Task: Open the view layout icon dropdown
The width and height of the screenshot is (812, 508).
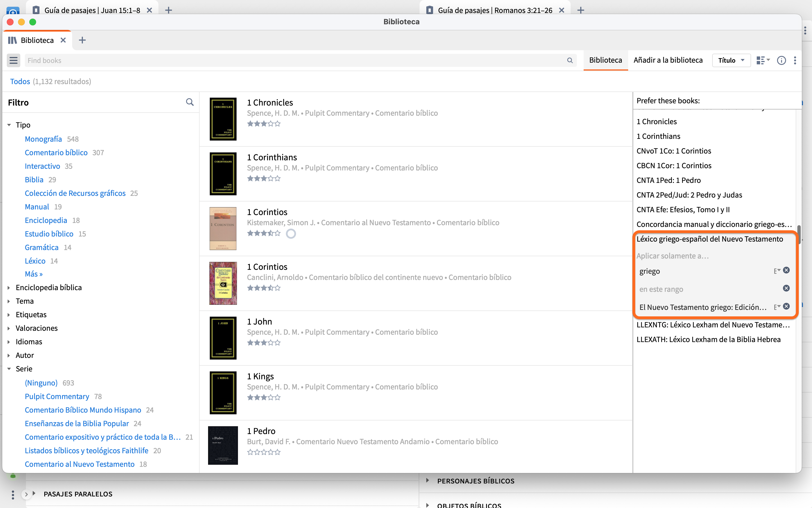Action: point(763,60)
